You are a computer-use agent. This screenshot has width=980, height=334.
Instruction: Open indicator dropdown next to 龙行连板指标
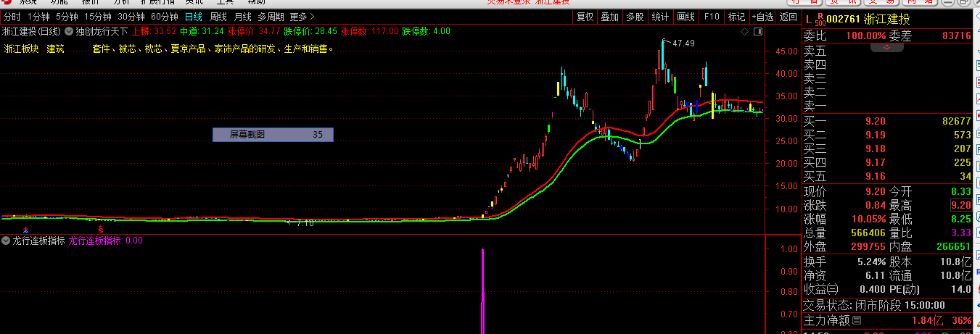[x=7, y=241]
